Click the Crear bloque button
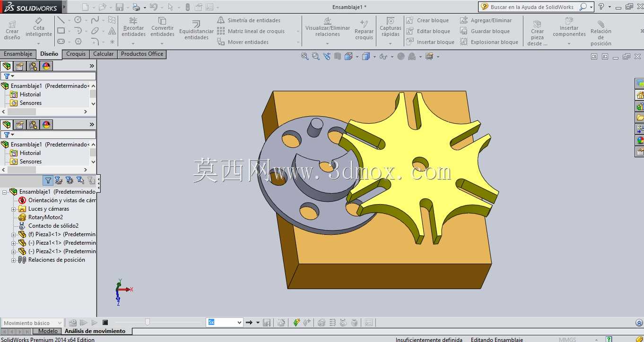The image size is (644, 342). 427,20
